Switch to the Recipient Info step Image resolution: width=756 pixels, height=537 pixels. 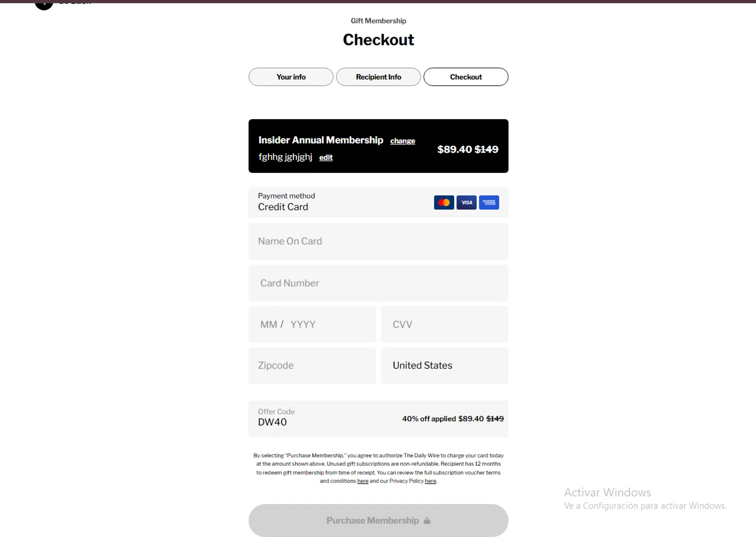(x=378, y=77)
